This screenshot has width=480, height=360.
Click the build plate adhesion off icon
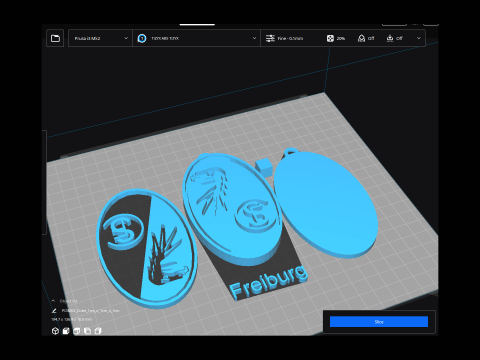[390, 38]
